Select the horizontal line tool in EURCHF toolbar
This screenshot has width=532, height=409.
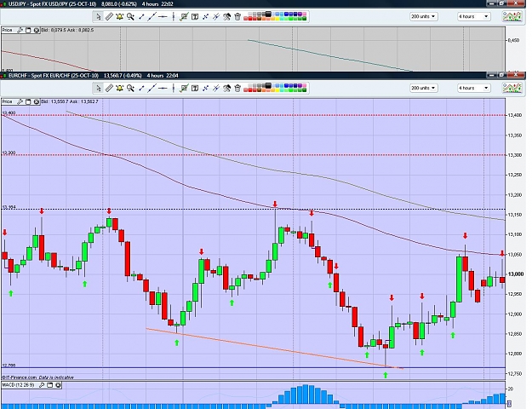(163, 89)
